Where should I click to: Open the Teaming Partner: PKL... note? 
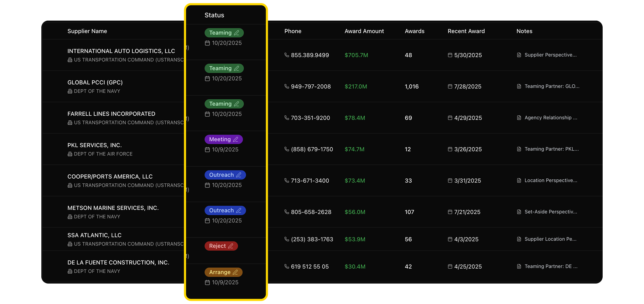pyautogui.click(x=552, y=149)
